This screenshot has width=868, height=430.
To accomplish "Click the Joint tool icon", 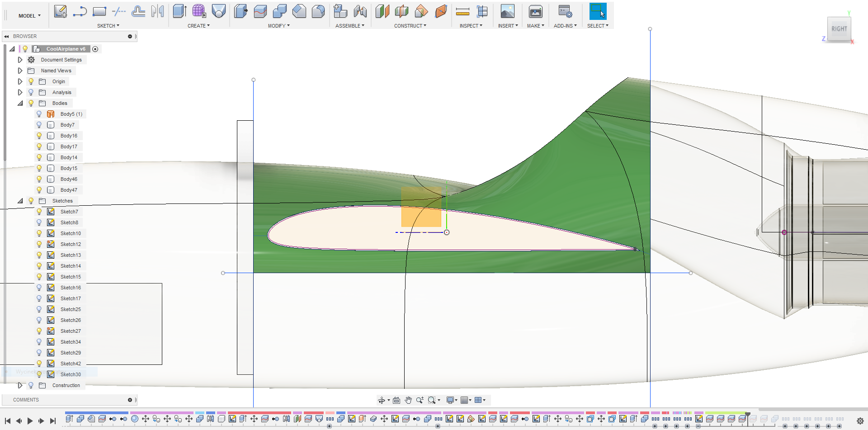I will (x=360, y=11).
